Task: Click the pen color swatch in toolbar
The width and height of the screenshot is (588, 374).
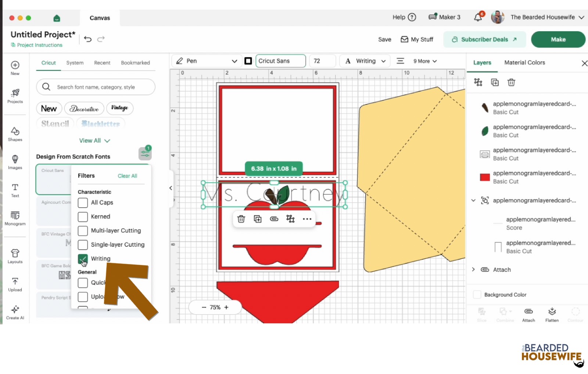Action: coord(248,61)
